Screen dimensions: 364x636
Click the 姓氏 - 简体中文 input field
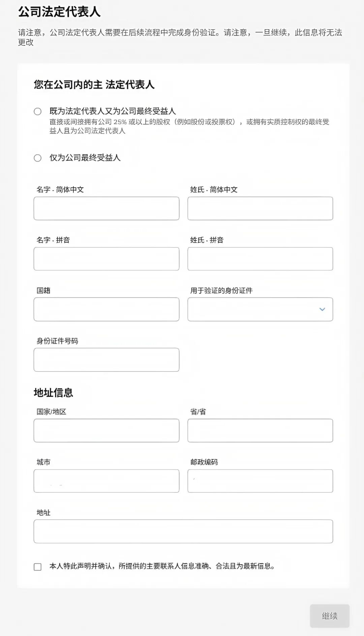pyautogui.click(x=260, y=208)
